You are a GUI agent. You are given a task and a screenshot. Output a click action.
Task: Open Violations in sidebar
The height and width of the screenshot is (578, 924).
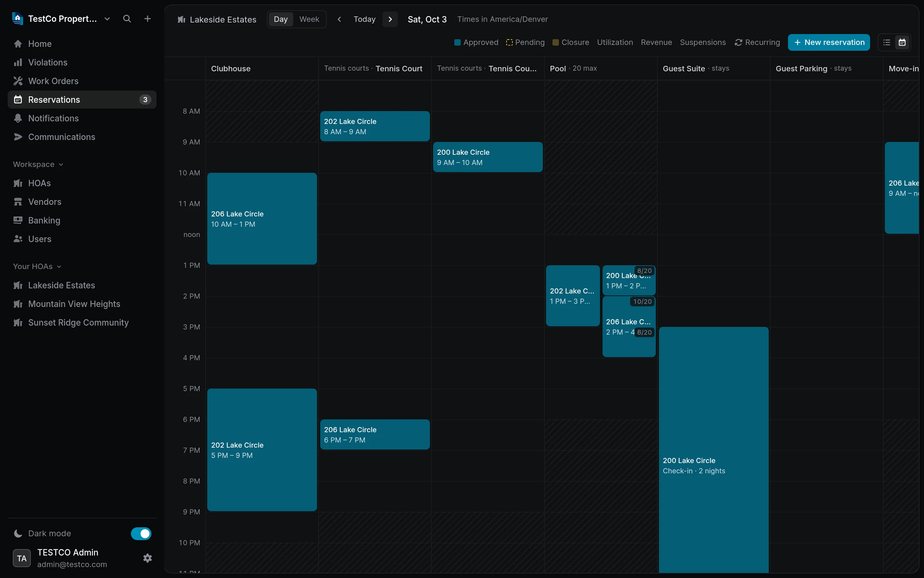82,62
